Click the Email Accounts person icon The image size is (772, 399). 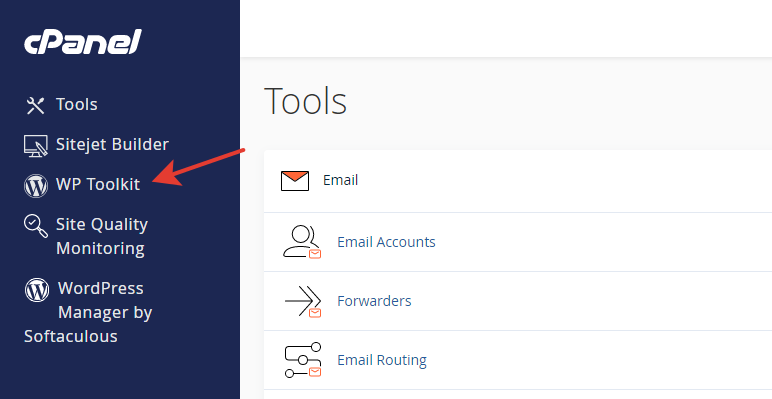tap(302, 242)
